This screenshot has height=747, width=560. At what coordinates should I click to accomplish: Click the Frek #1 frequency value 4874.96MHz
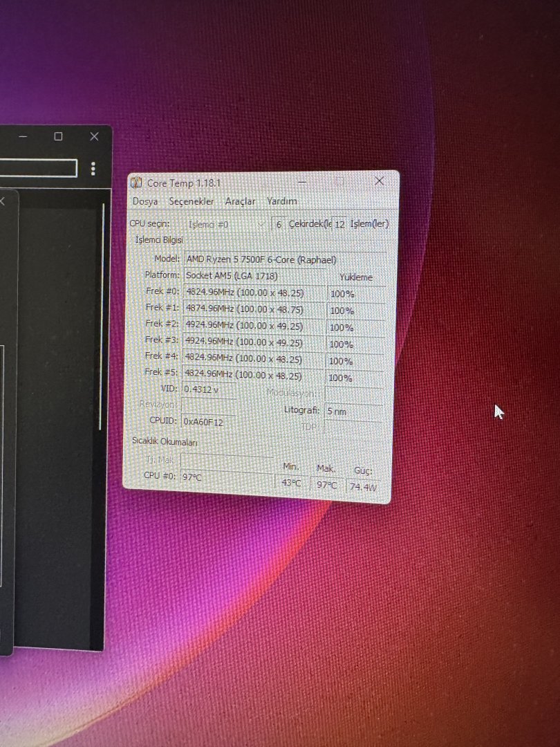click(x=253, y=309)
